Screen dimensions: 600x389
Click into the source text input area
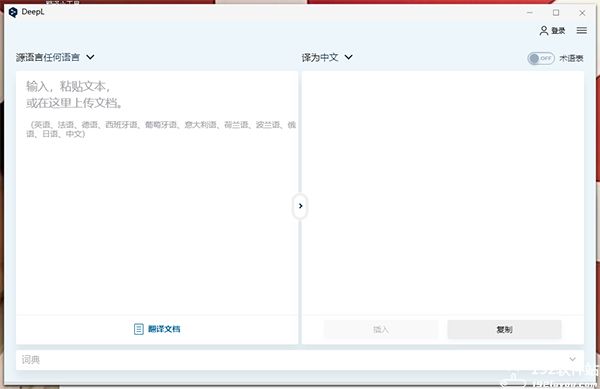tap(157, 193)
